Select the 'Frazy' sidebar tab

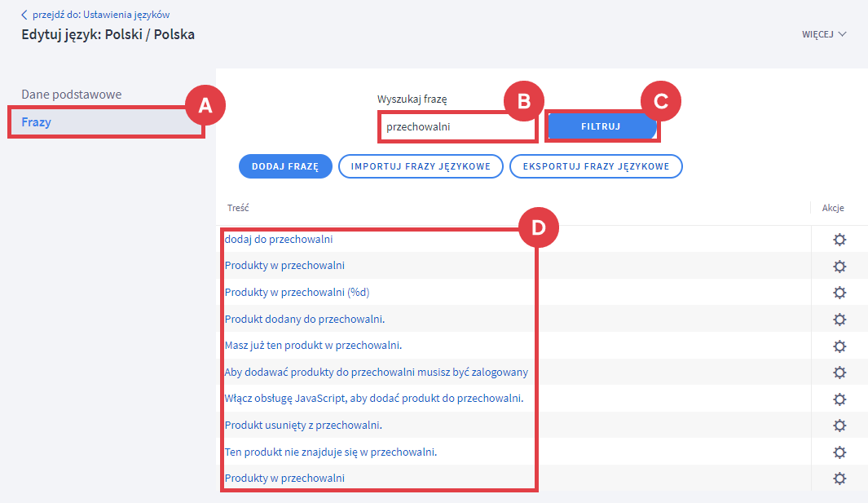point(36,122)
